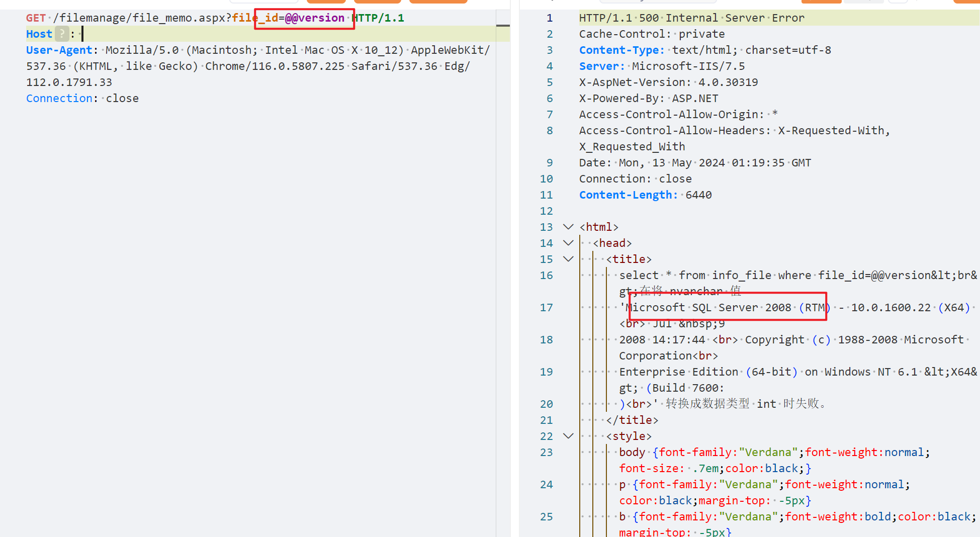Click the X_Requested_With continuation text
Image resolution: width=980 pixels, height=537 pixels.
coord(632,147)
